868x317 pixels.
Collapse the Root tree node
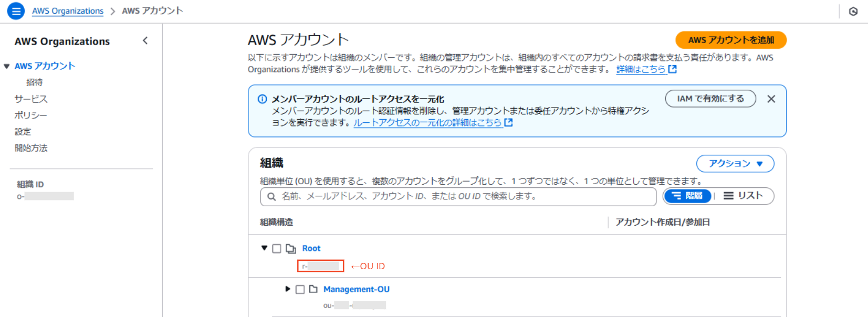pyautogui.click(x=264, y=248)
